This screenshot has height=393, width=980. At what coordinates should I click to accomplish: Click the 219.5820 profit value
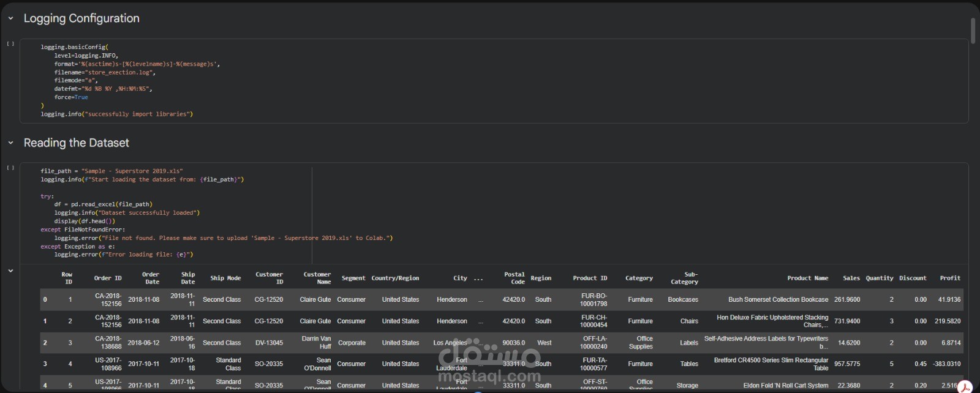coord(948,321)
